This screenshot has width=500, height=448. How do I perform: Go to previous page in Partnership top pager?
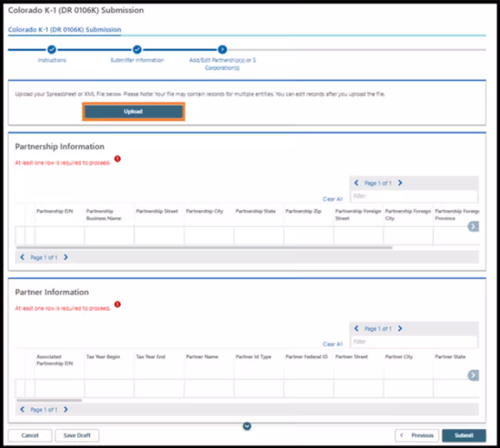click(356, 183)
